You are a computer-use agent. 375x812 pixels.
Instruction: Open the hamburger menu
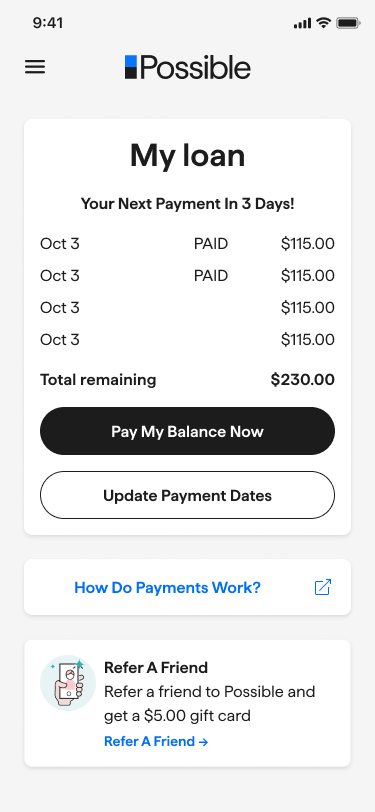[x=35, y=67]
